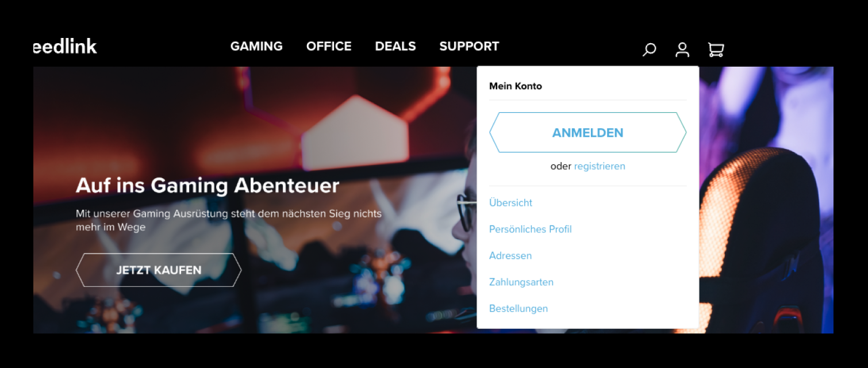Select Zahlungsarten in account menu

point(521,282)
